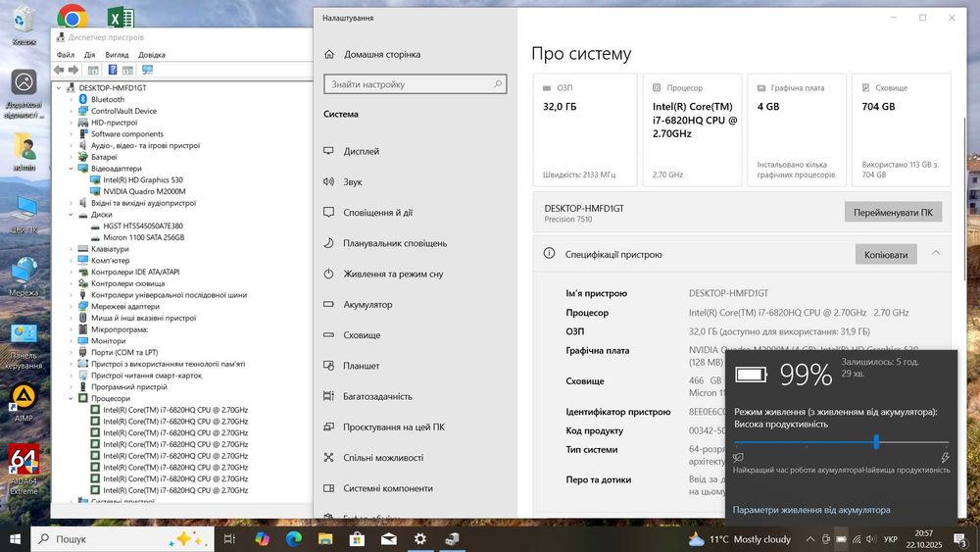The width and height of the screenshot is (980, 552).
Task: Click the ОЗП 32,0 ГБ info card
Action: (x=585, y=129)
